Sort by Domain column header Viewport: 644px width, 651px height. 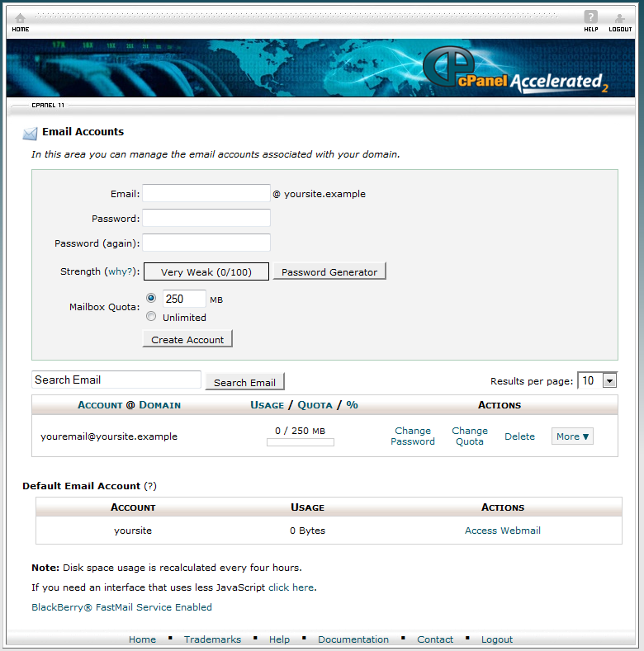pos(160,405)
